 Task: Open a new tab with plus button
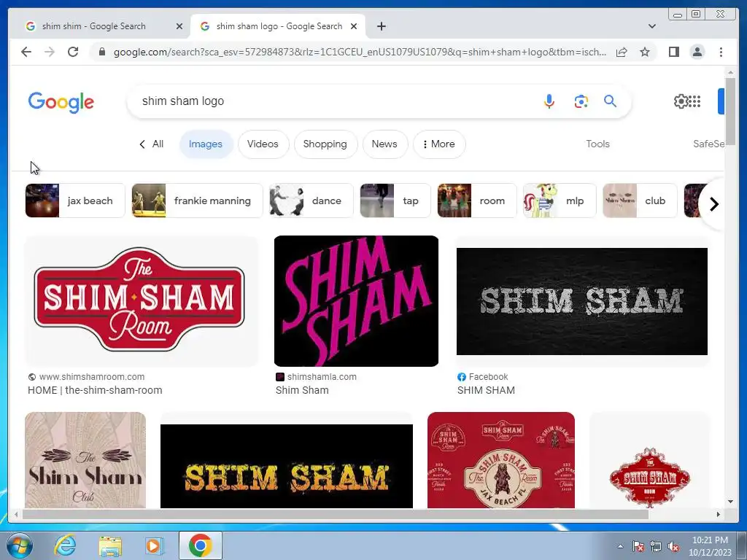coord(381,26)
